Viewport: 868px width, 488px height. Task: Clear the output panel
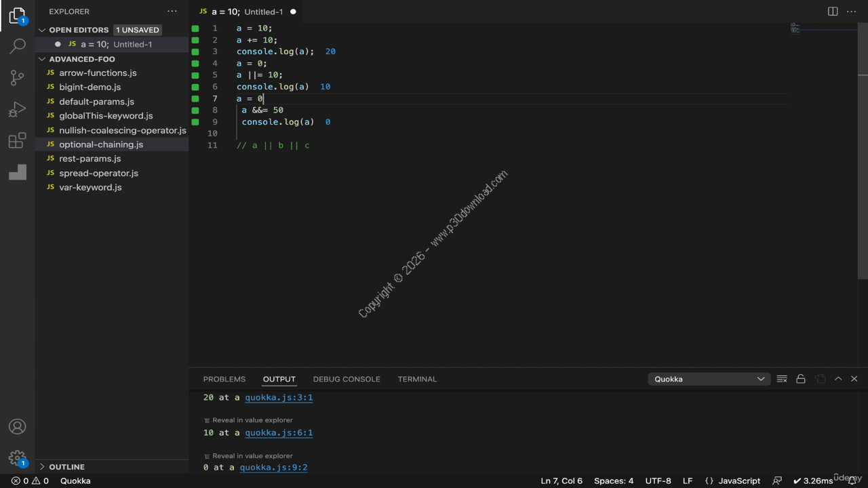(x=782, y=379)
